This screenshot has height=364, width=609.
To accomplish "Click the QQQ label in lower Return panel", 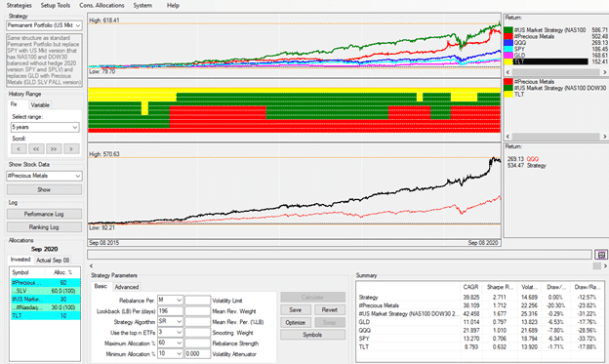I will [x=533, y=159].
